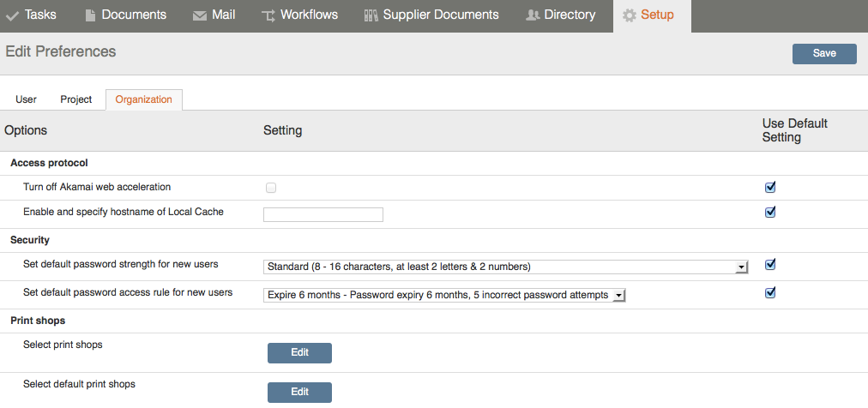
Task: Click the Setup gear icon
Action: click(x=629, y=15)
